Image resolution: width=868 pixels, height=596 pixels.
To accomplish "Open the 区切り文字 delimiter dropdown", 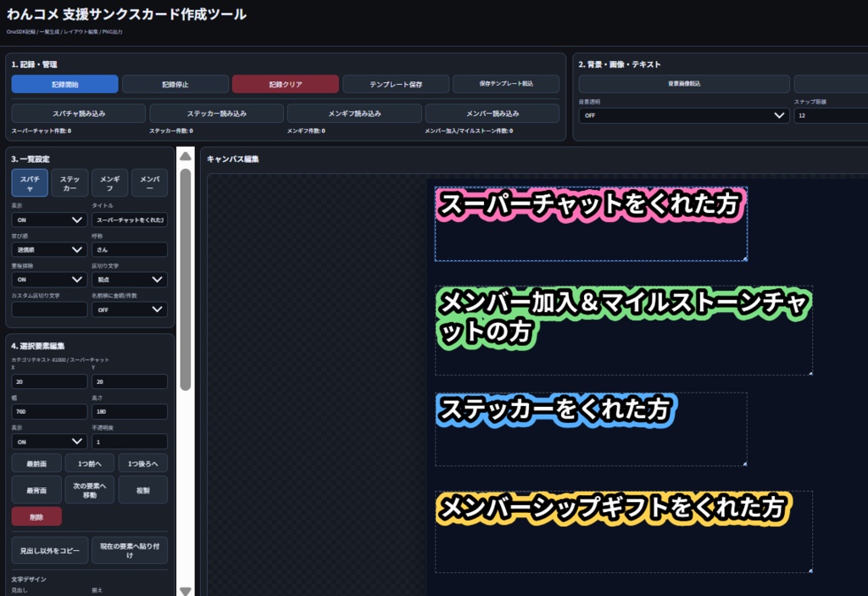I will tap(130, 280).
